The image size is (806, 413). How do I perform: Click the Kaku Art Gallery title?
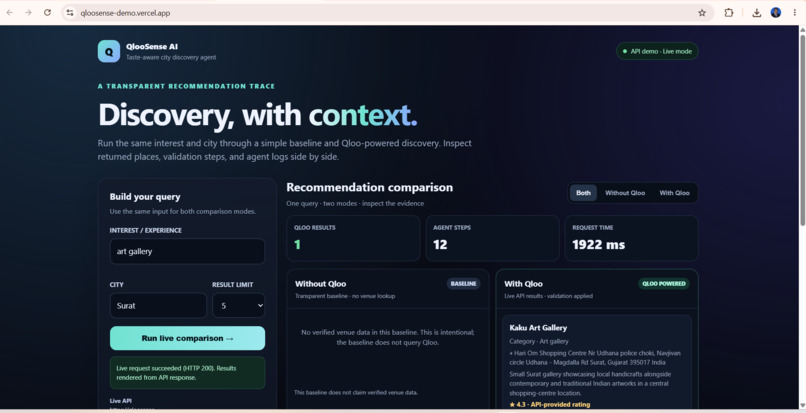click(538, 328)
